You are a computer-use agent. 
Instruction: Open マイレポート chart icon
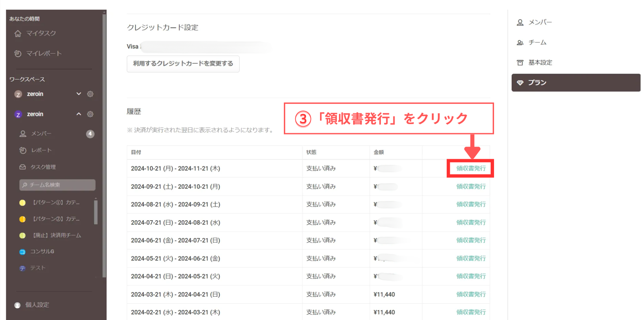[18, 53]
